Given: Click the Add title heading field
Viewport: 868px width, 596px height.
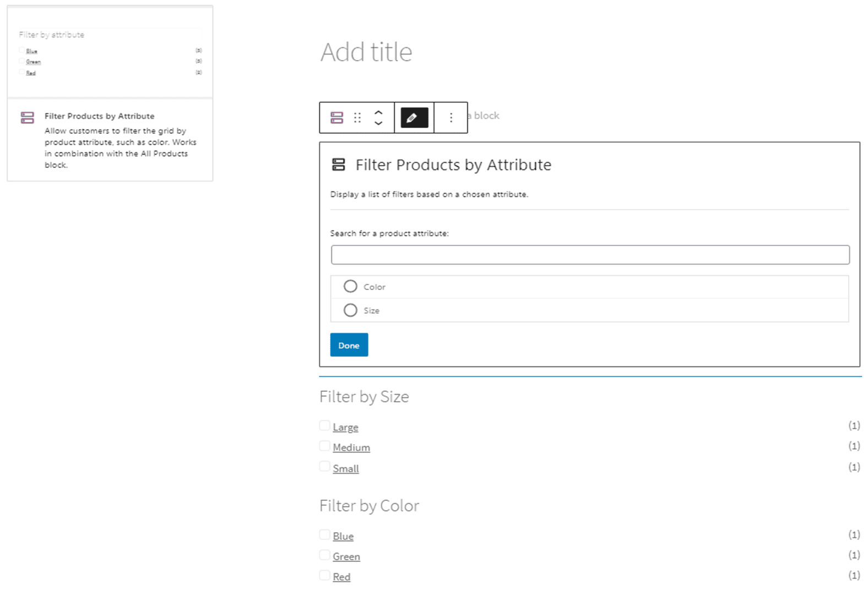Looking at the screenshot, I should tap(366, 52).
